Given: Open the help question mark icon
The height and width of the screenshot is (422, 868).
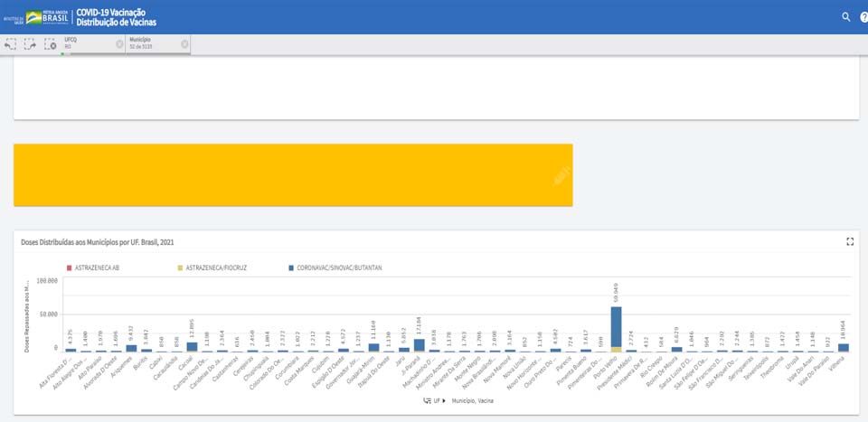Looking at the screenshot, I should coord(863,17).
